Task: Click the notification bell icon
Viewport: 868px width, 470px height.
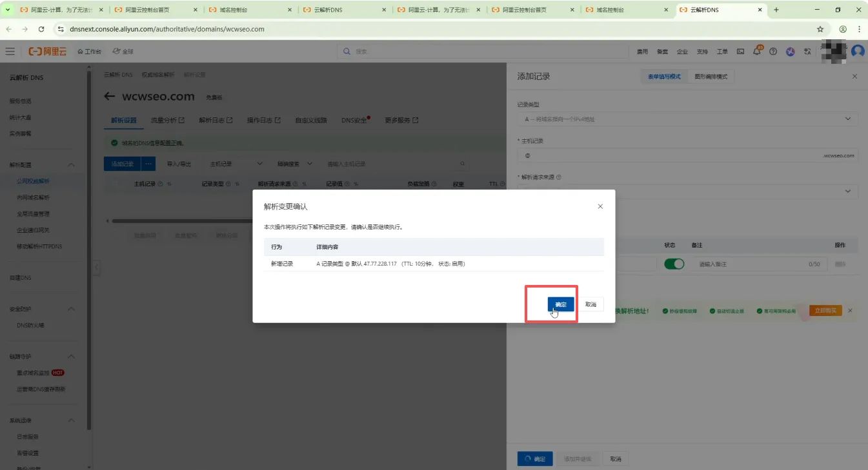Action: pos(757,52)
